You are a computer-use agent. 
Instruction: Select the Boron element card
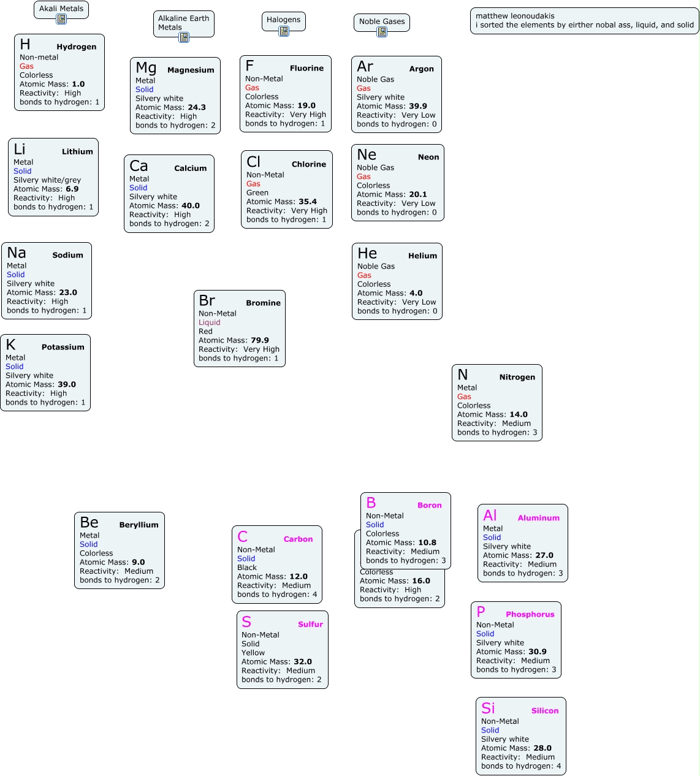pyautogui.click(x=406, y=531)
